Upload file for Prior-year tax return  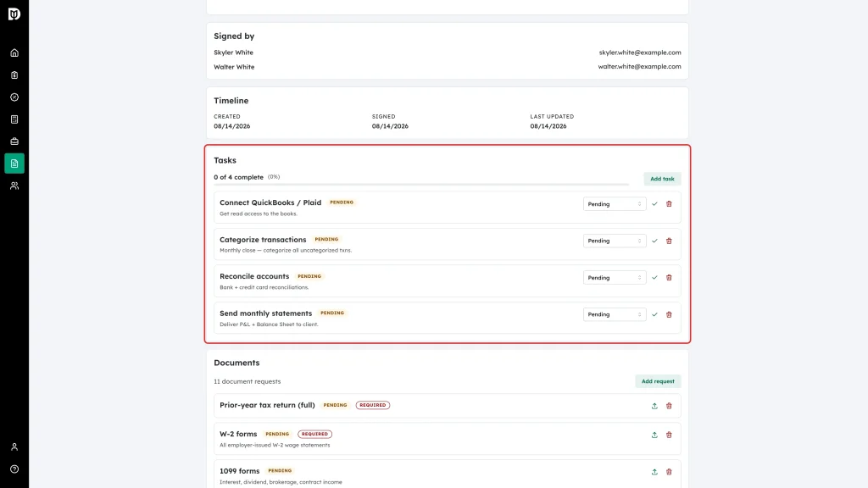pos(654,406)
